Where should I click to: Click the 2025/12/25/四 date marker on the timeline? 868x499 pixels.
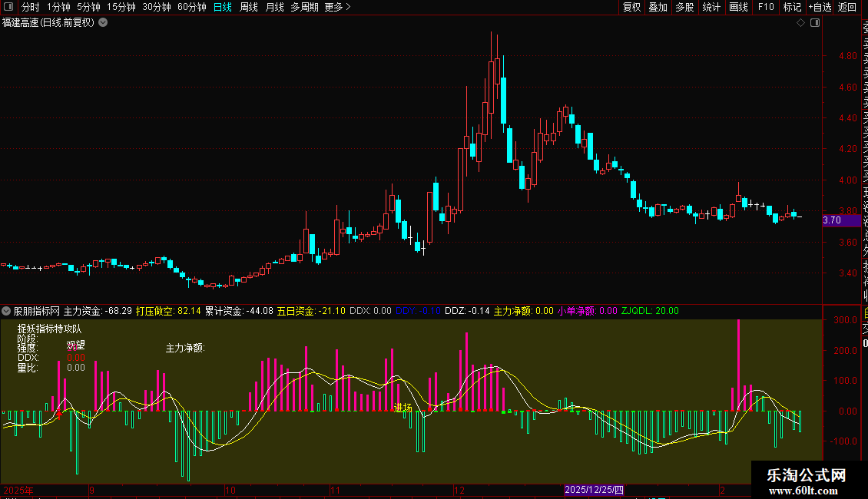tap(594, 490)
